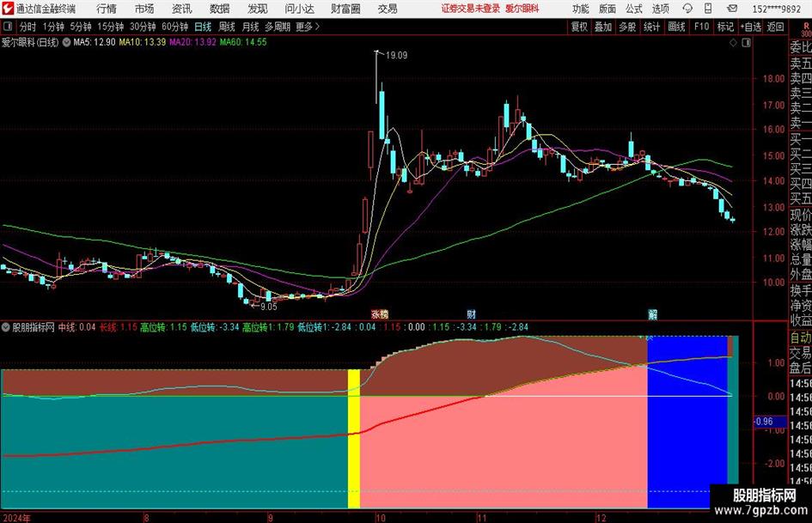The image size is (812, 523).
Task: Switch to 5分钟 period
Action: pyautogui.click(x=80, y=27)
